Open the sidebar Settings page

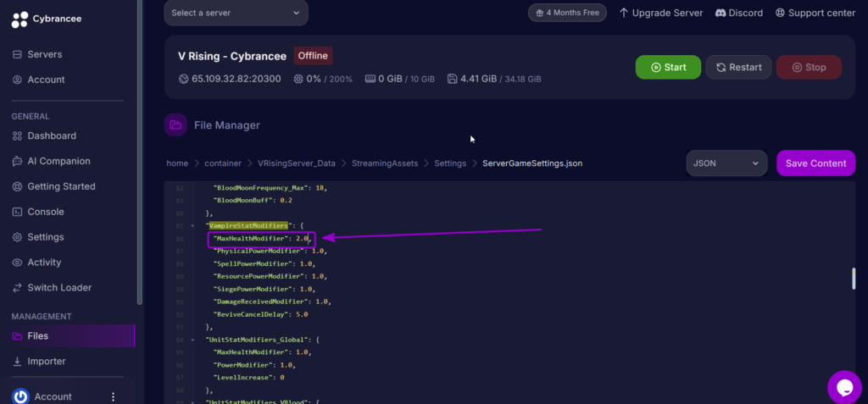pyautogui.click(x=46, y=237)
